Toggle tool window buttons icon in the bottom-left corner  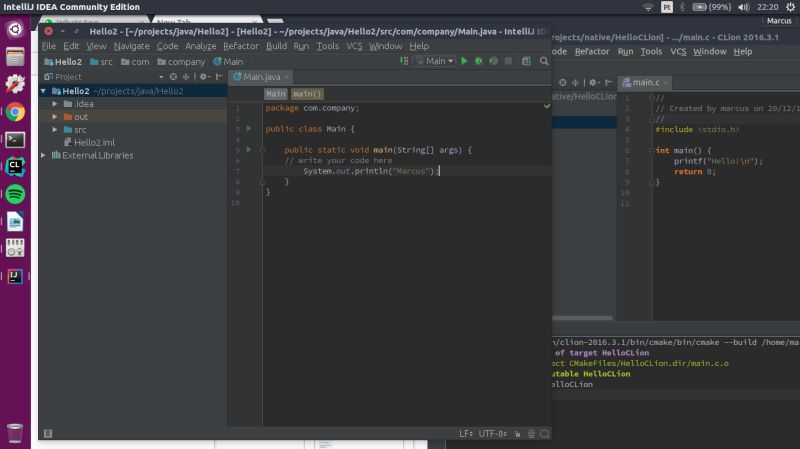48,434
